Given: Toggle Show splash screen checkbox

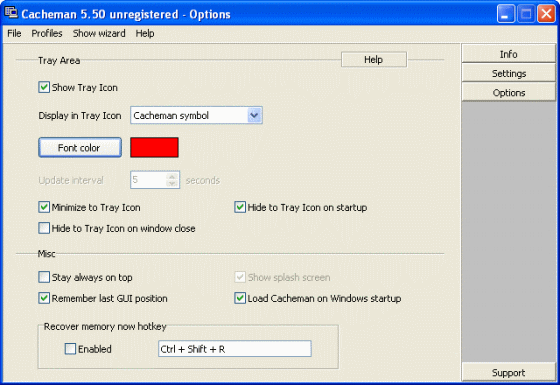Looking at the screenshot, I should click(x=240, y=277).
